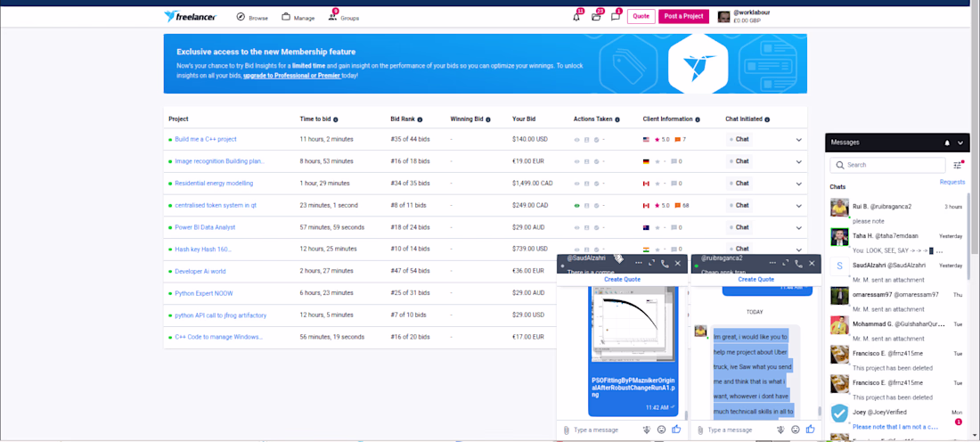
Task: Expand Hash key Hash 160 row
Action: 799,249
